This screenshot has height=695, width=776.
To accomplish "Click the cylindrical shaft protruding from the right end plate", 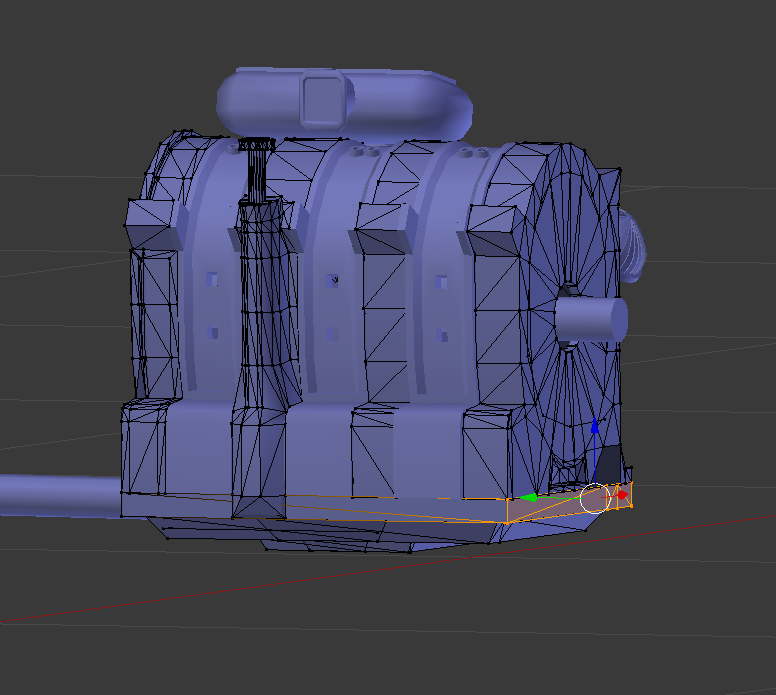I will [591, 319].
